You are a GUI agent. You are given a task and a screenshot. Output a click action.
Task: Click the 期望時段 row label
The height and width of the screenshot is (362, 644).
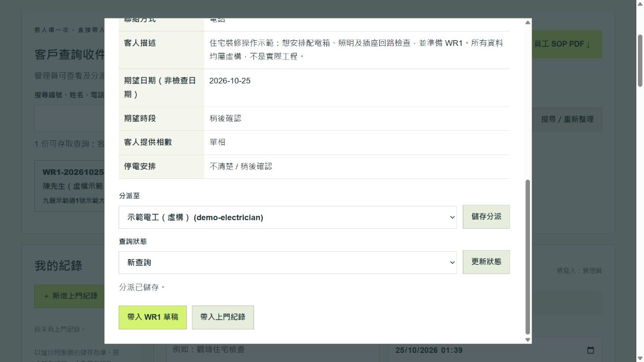140,118
